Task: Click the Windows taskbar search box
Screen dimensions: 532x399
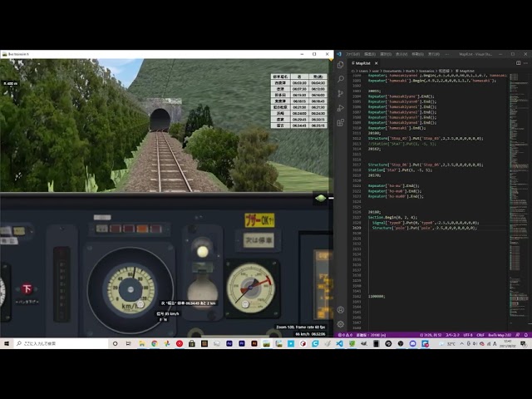Action: coord(61,343)
